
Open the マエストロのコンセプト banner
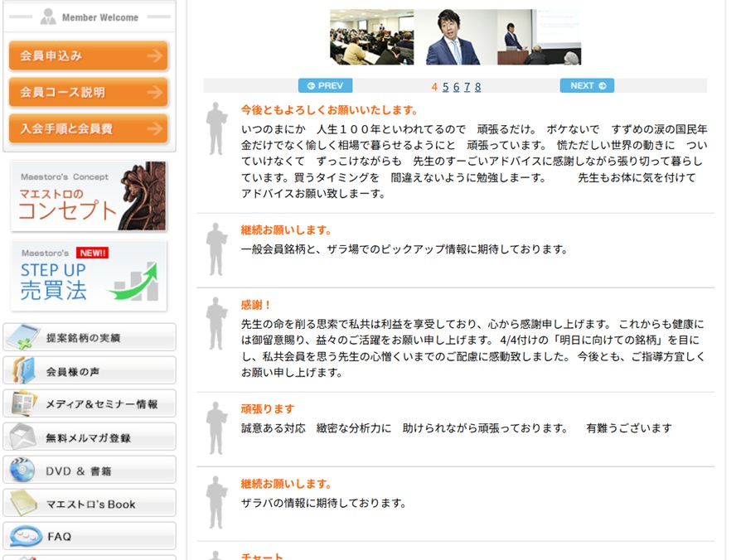(89, 196)
